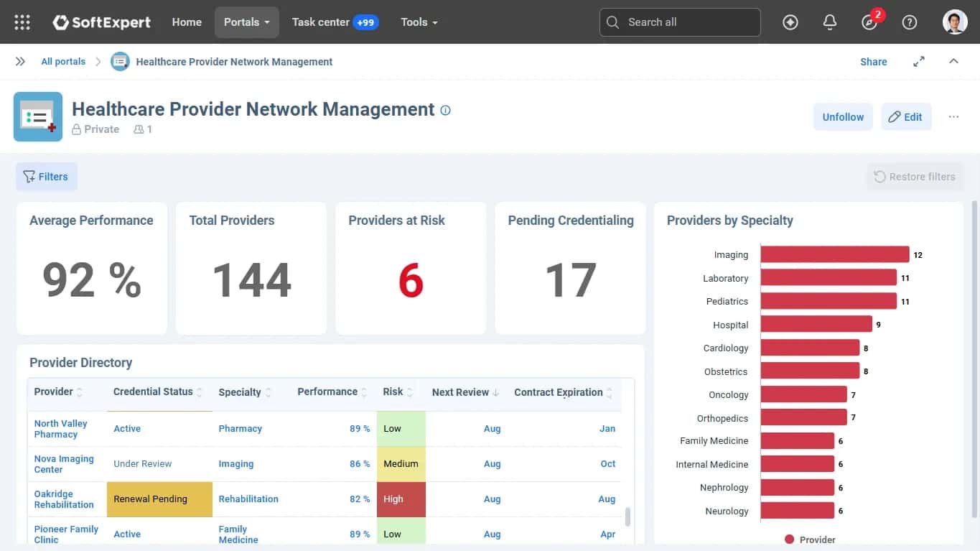Click the Edit button

pos(906,117)
